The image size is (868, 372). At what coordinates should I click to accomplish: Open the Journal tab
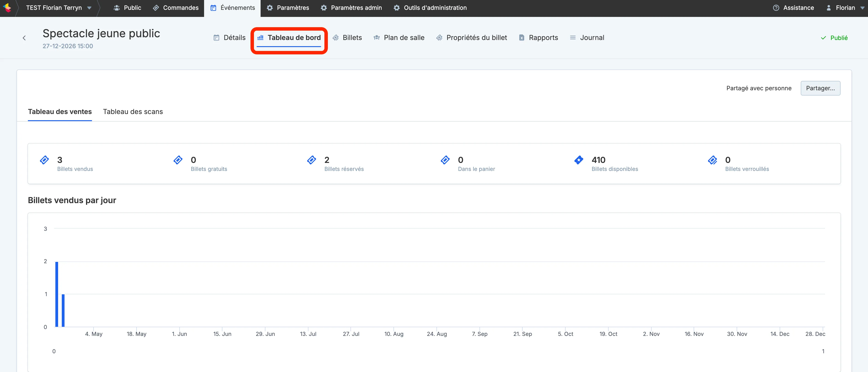[587, 38]
